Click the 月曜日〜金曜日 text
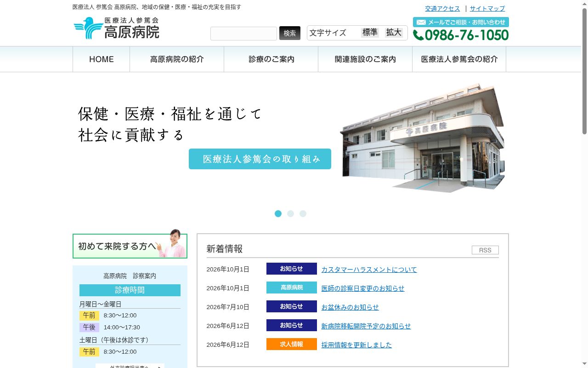 click(x=101, y=304)
